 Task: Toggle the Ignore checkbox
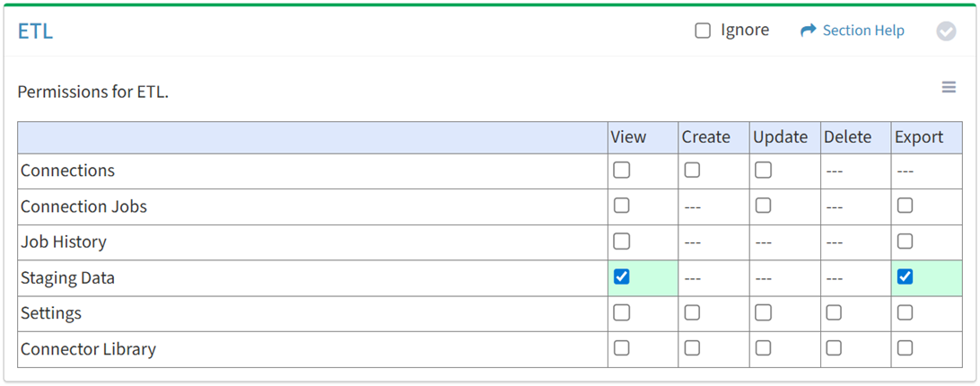click(x=703, y=31)
